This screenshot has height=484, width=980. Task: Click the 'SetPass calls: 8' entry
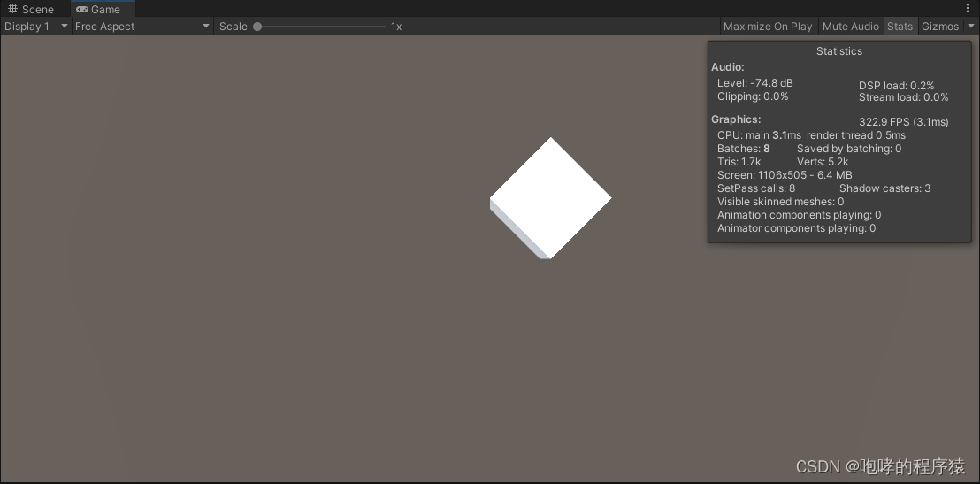[x=755, y=188]
